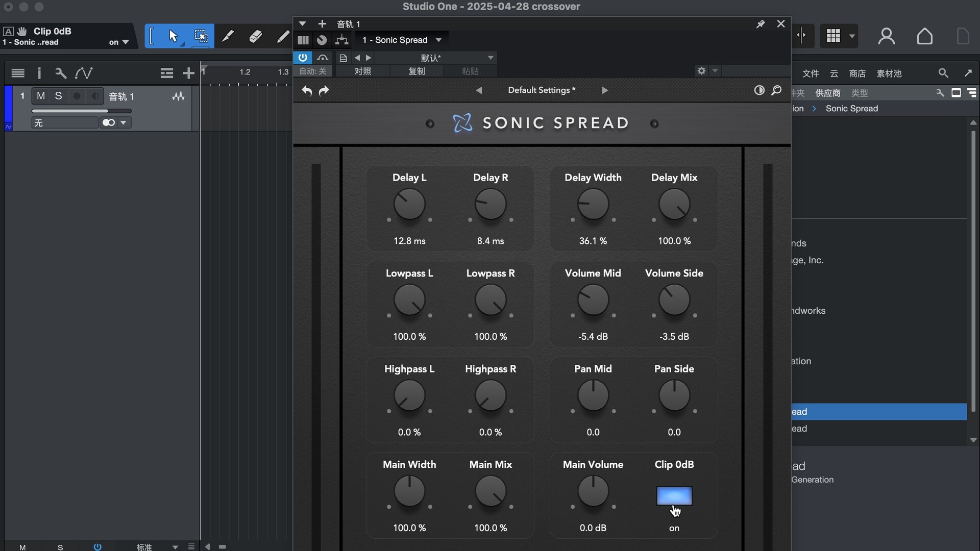Go to previous Sonic Spread preset
The image size is (980, 551).
coord(479,90)
